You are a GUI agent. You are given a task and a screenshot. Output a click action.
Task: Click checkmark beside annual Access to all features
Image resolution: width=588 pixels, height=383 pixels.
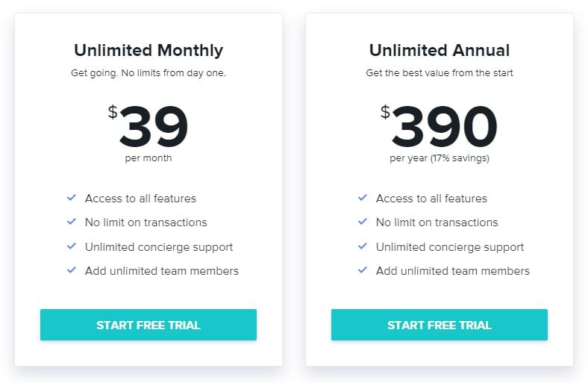pos(363,198)
